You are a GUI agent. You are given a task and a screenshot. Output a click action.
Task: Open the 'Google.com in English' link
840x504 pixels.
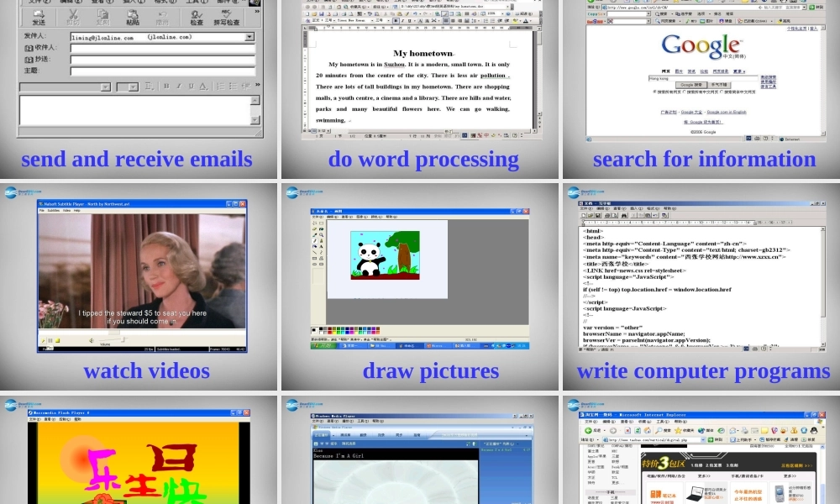coord(726,112)
